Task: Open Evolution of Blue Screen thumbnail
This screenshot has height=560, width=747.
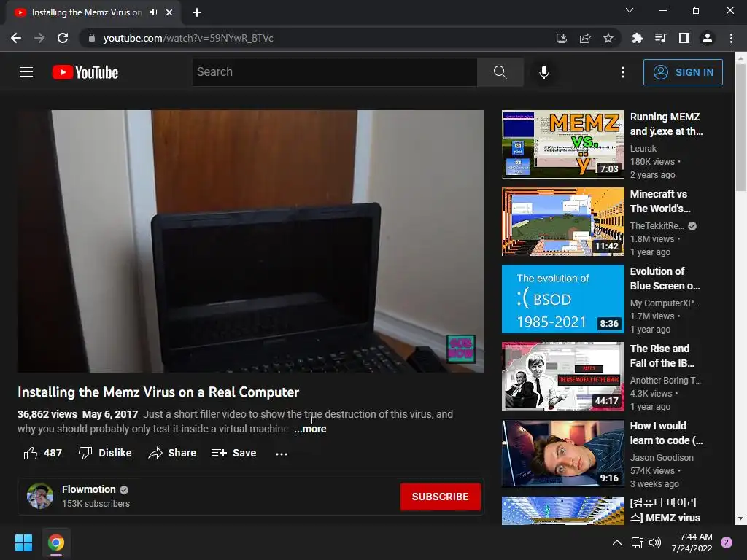Action: 562,299
